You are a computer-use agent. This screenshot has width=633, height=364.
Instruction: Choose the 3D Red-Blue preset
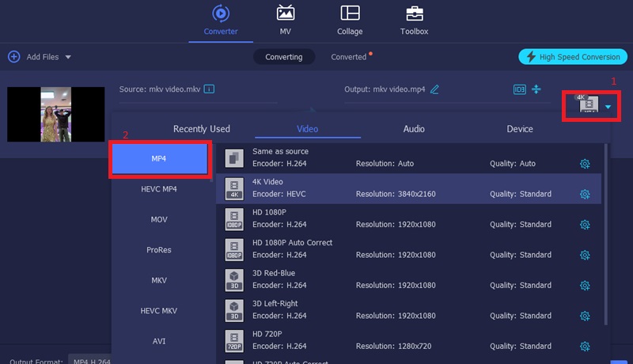(x=408, y=279)
